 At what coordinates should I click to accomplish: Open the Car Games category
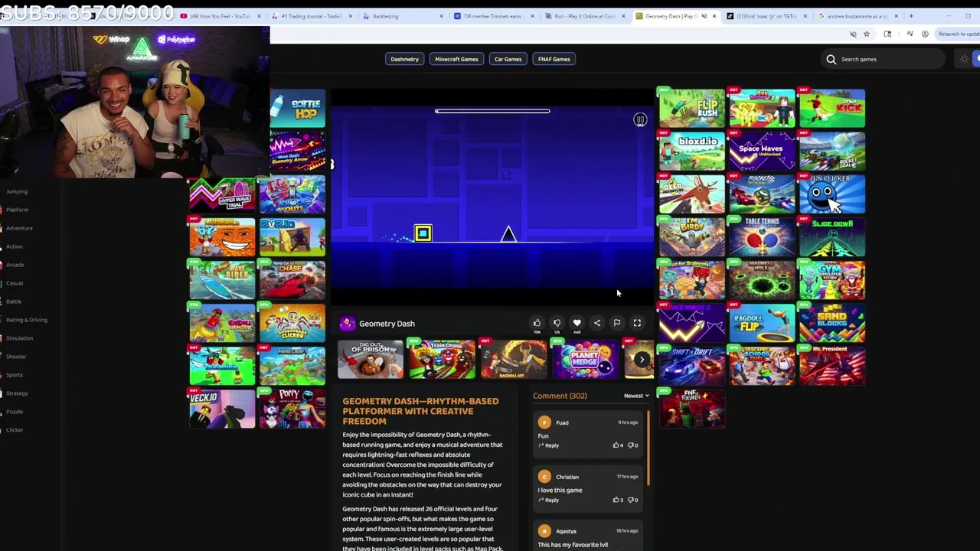tap(508, 59)
